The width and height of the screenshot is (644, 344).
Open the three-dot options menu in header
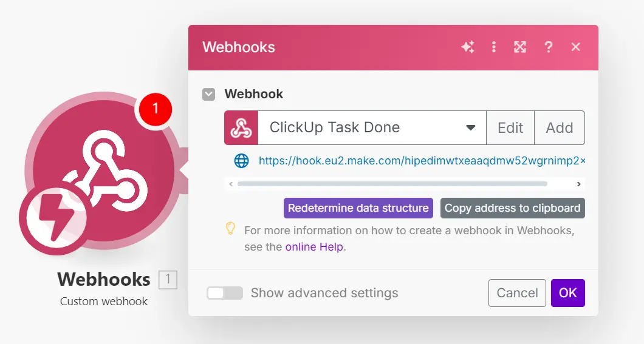(x=494, y=47)
